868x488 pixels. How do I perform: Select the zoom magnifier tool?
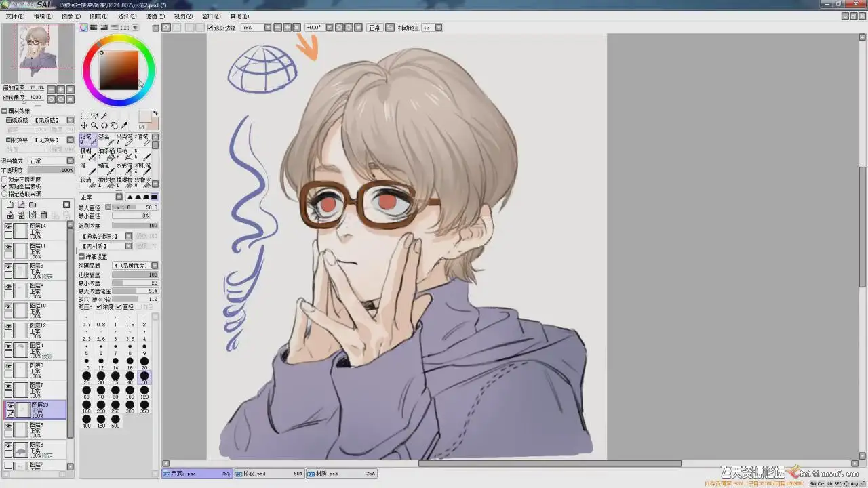[x=94, y=125]
